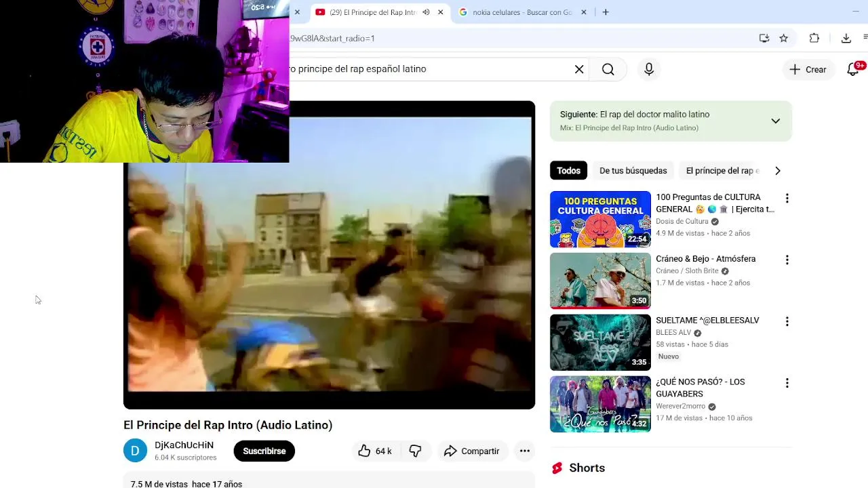868x488 pixels.
Task: Open the ¿Qué nos pasó? video thumbnail
Action: click(600, 405)
